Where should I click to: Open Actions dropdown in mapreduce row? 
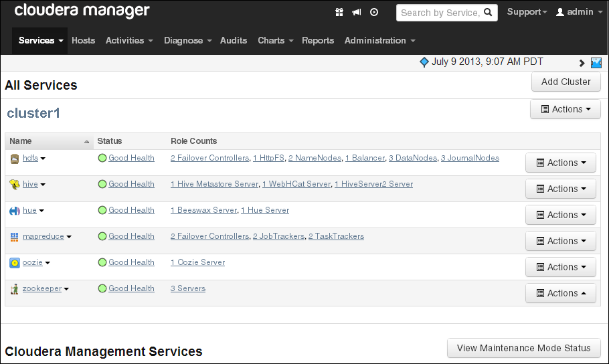(x=560, y=241)
